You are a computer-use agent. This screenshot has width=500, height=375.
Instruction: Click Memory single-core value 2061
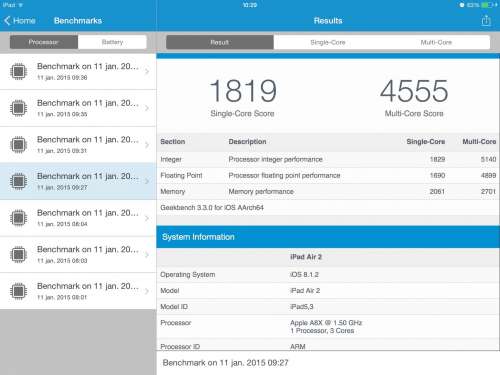click(437, 191)
